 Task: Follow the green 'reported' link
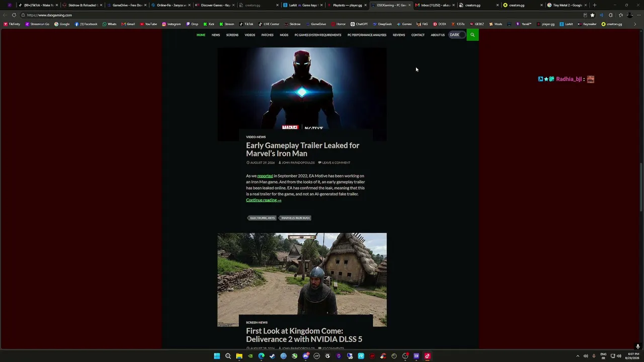tap(265, 176)
